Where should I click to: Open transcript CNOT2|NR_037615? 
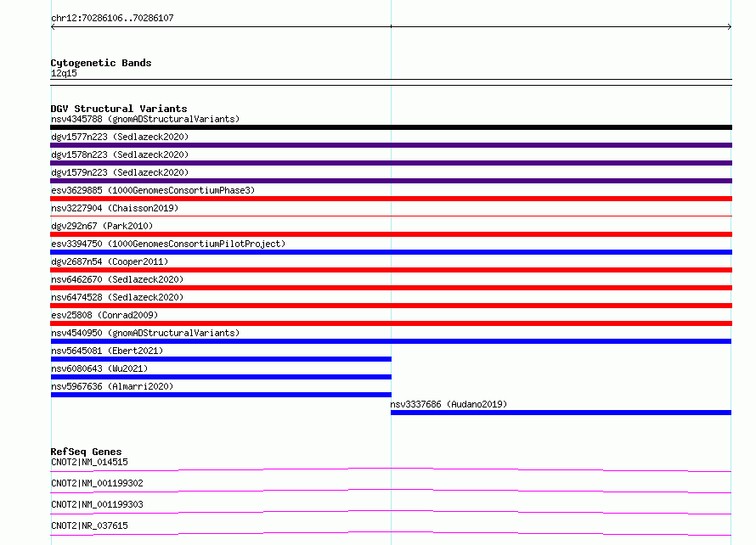pyautogui.click(x=89, y=525)
